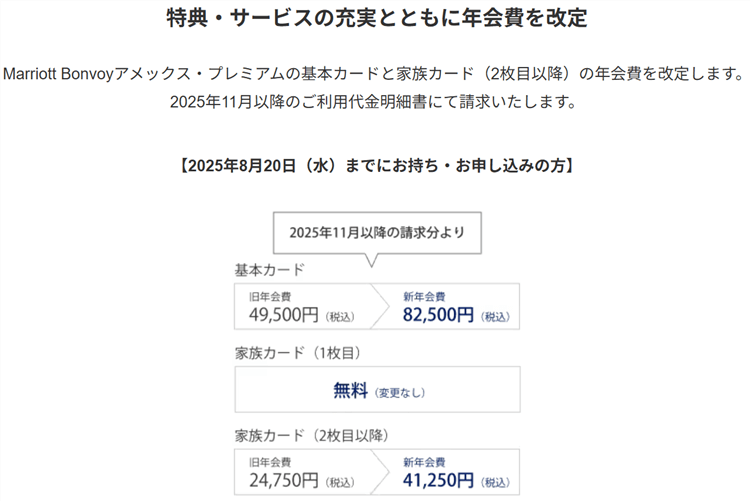Click the 家族カード（1枚目） label
The width and height of the screenshot is (750, 501).
297,352
